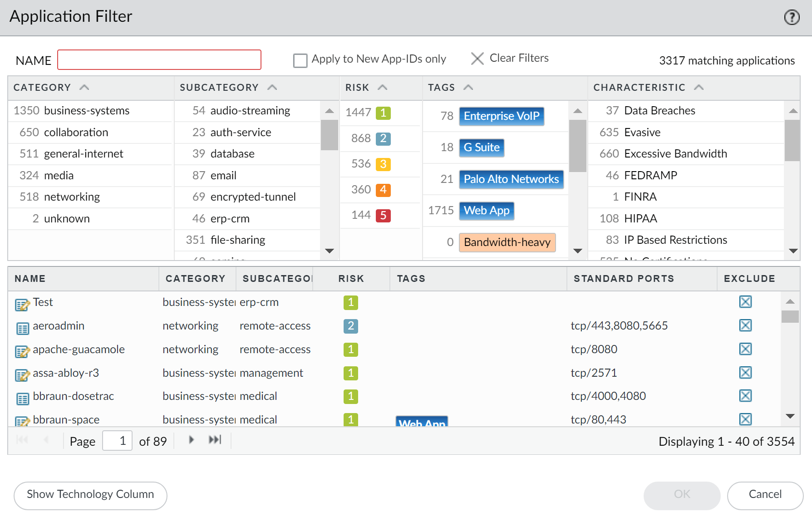Collapse the Category filter column chevron
812x522 pixels.
pyautogui.click(x=84, y=87)
